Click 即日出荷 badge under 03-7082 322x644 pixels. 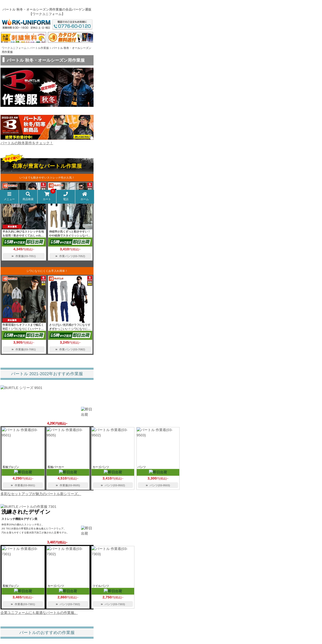coord(70,335)
